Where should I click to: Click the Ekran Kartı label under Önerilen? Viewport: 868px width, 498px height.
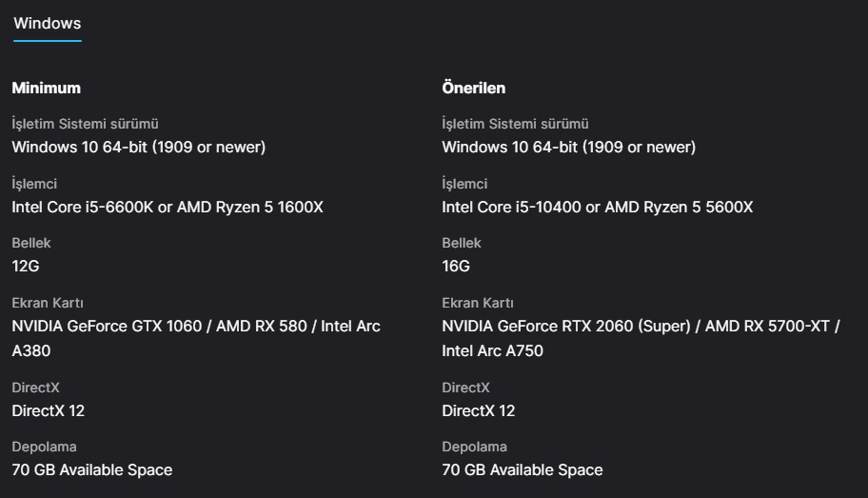(x=478, y=303)
